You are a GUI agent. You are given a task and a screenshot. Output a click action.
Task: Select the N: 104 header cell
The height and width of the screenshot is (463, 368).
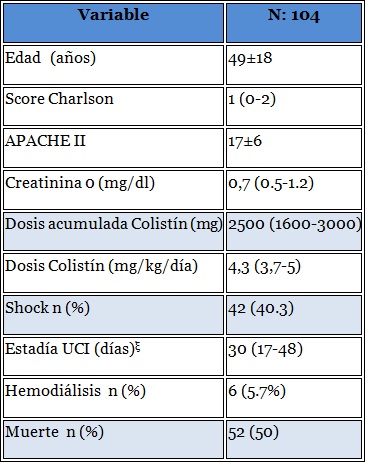294,23
